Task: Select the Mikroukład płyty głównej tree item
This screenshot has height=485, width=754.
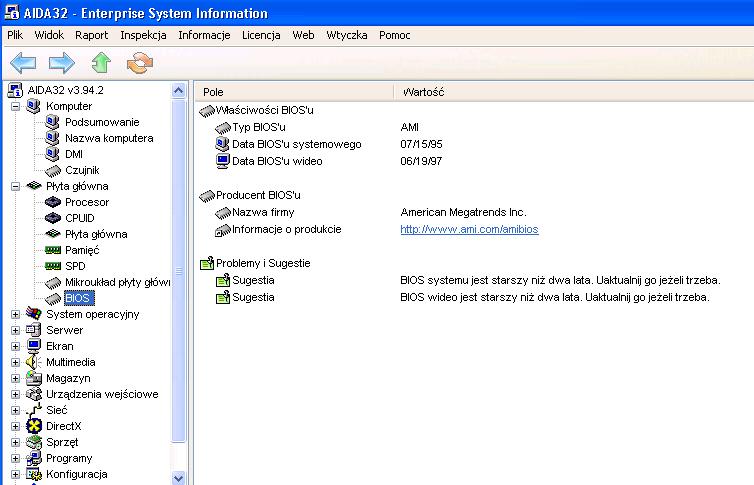Action: (118, 282)
